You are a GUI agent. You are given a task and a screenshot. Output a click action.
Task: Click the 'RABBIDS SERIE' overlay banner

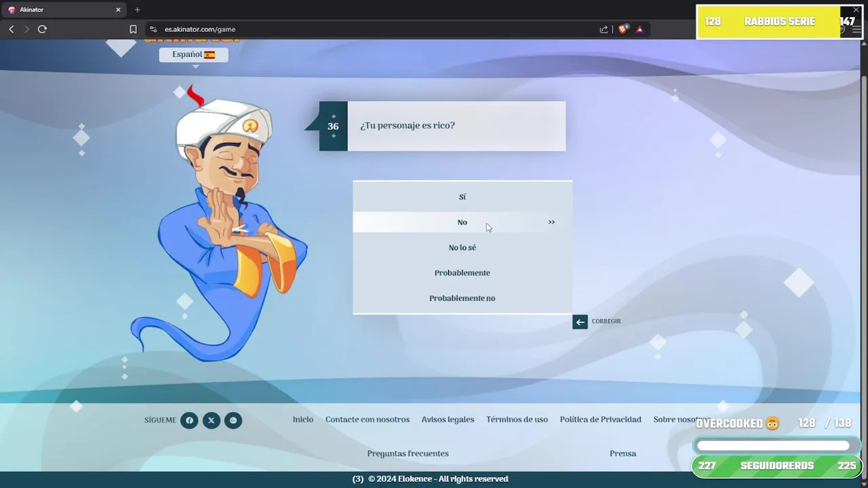pyautogui.click(x=780, y=22)
